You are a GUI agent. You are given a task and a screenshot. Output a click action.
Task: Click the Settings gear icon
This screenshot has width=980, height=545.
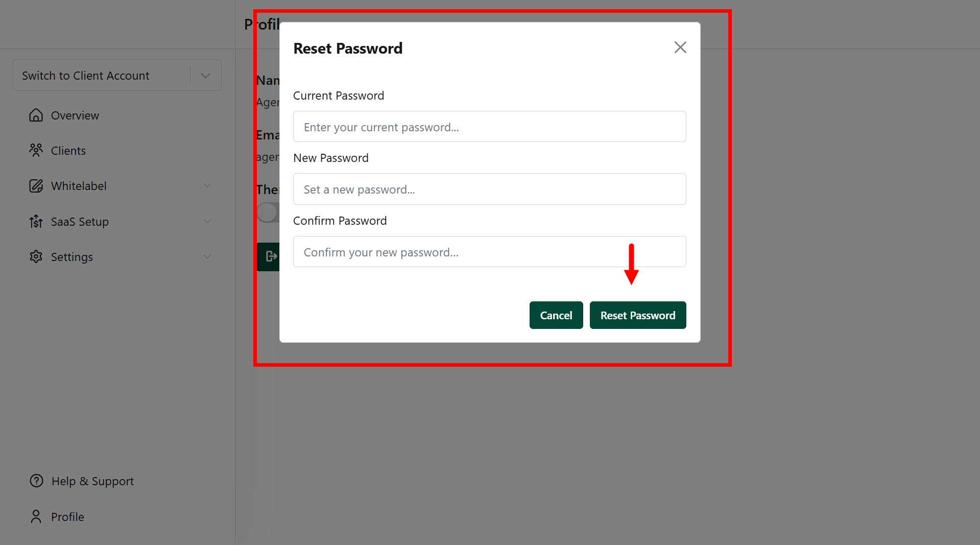click(36, 256)
